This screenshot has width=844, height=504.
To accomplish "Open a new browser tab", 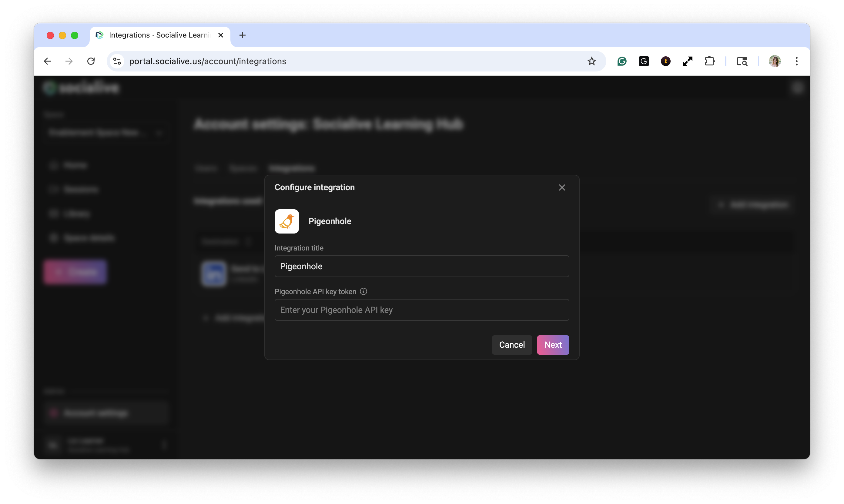I will (242, 35).
